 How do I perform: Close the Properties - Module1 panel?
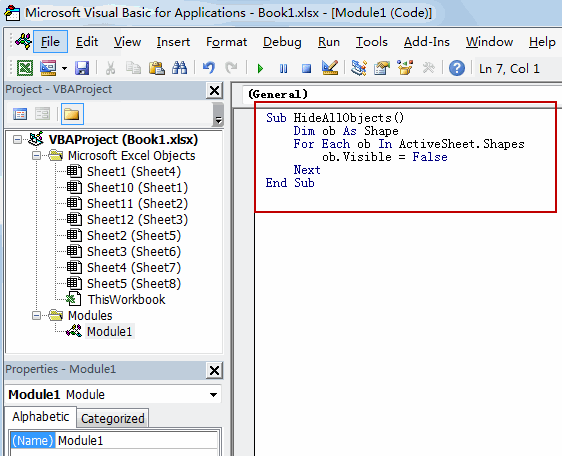(x=214, y=370)
